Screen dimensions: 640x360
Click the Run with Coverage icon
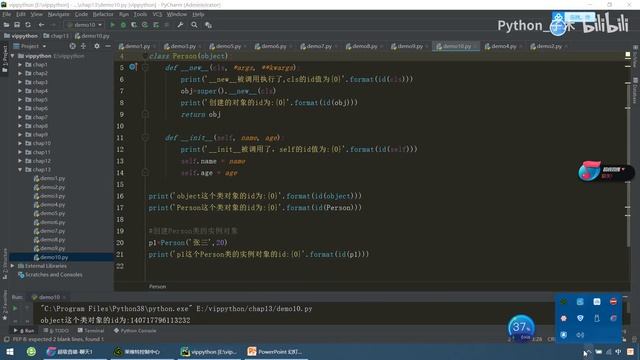click(x=134, y=25)
